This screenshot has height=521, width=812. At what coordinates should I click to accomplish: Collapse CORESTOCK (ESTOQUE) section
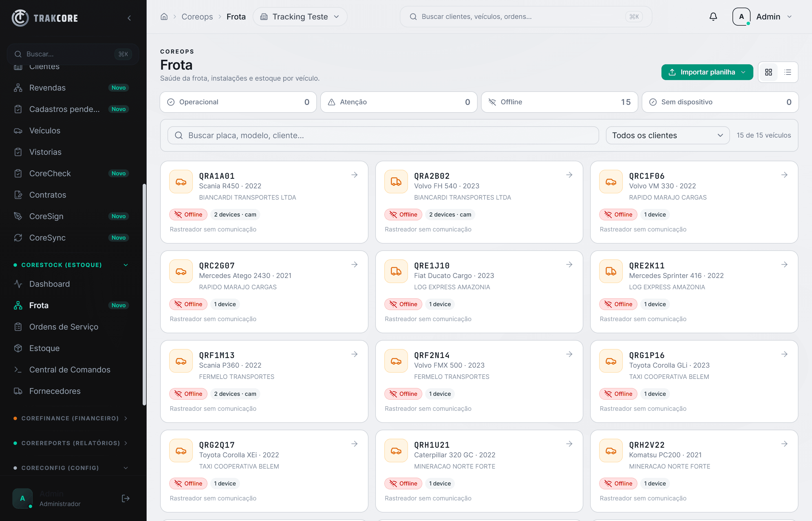[70, 265]
